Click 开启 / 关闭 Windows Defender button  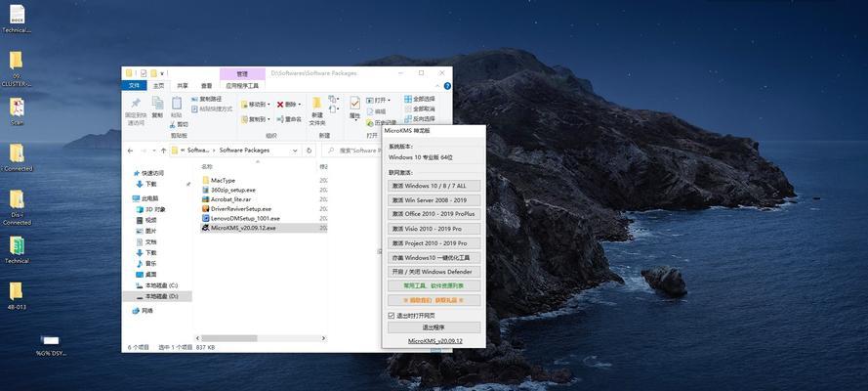pos(434,272)
